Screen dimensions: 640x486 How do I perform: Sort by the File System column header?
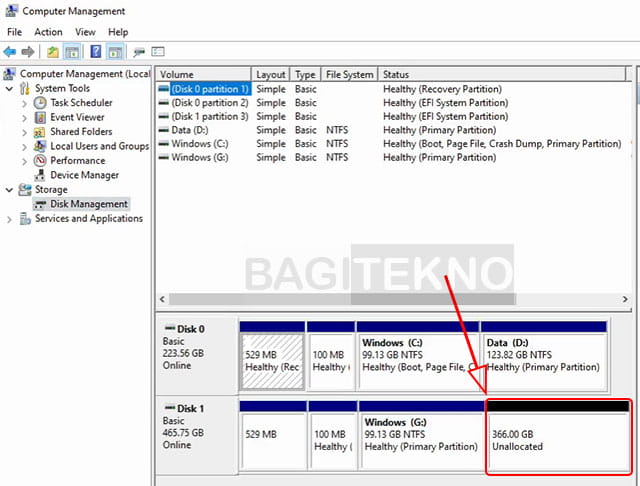(350, 74)
